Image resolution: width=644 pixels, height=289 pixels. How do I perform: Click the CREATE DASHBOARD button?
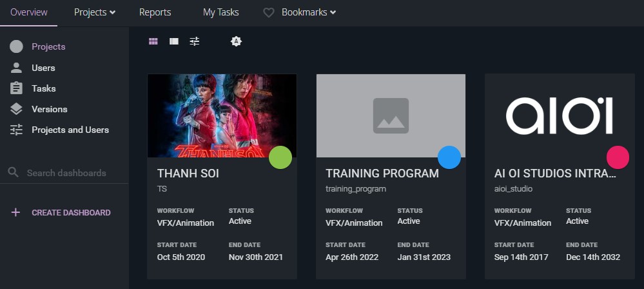[71, 212]
